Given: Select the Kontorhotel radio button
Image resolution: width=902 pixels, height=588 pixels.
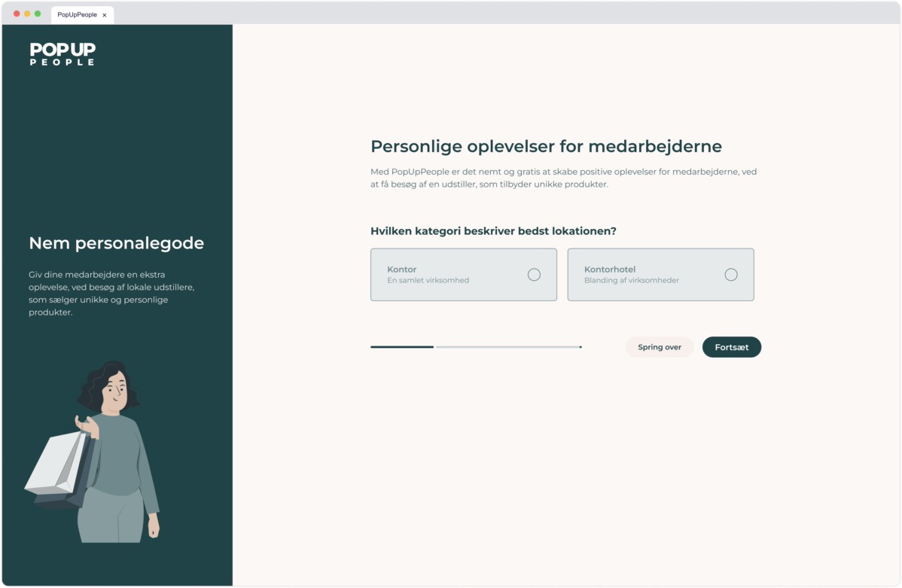Looking at the screenshot, I should tap(731, 275).
